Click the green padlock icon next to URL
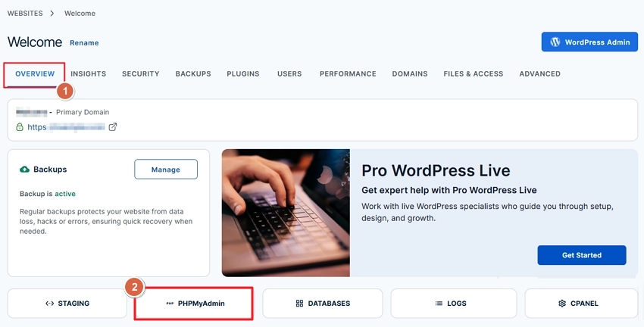 pos(19,127)
